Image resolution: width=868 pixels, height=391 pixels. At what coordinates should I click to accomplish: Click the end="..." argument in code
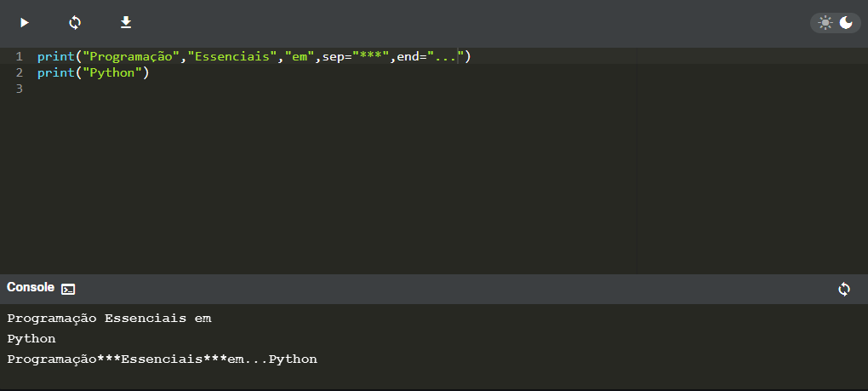tap(431, 56)
